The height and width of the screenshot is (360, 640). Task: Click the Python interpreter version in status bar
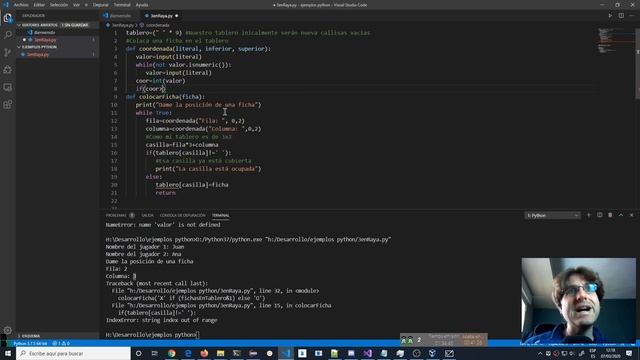(30, 343)
